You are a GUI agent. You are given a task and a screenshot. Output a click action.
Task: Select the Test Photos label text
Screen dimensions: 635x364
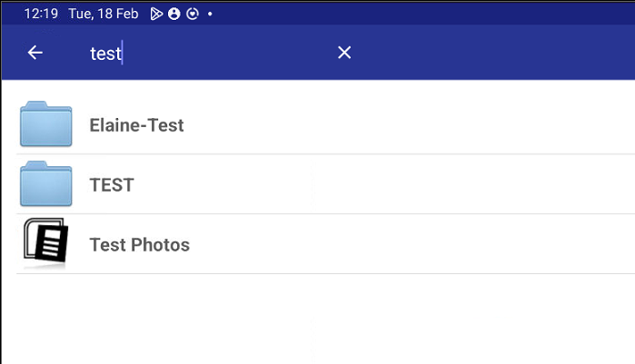coord(139,245)
